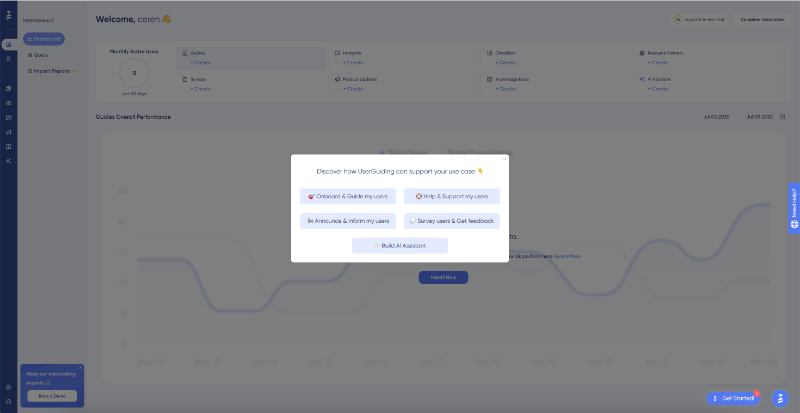Choose Help & Support my users
800x413 pixels.
(x=452, y=196)
